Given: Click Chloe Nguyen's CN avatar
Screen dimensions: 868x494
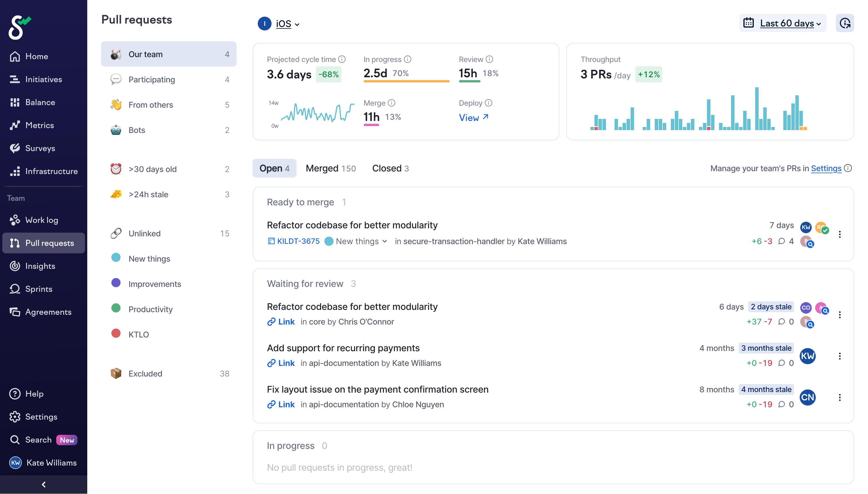Looking at the screenshot, I should [807, 397].
